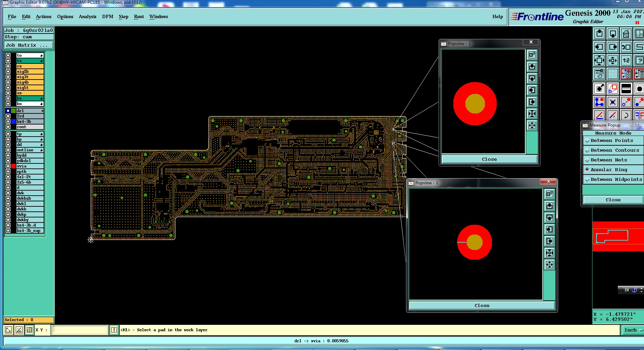Click the red board overview thumbnail
The height and width of the screenshot is (350, 644).
[x=618, y=236]
